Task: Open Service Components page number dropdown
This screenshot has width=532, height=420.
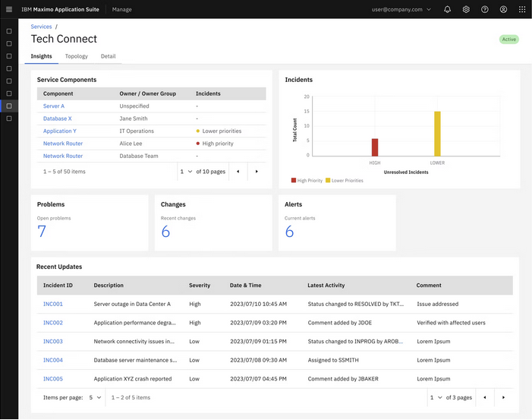Action: coord(186,172)
